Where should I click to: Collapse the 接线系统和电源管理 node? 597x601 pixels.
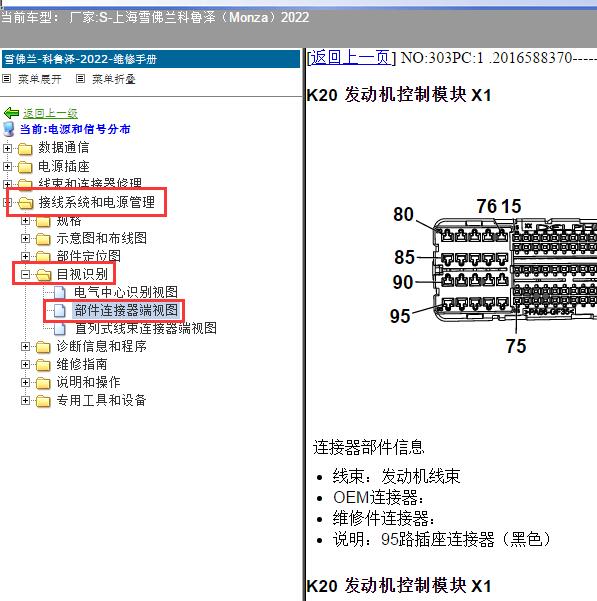(7, 202)
